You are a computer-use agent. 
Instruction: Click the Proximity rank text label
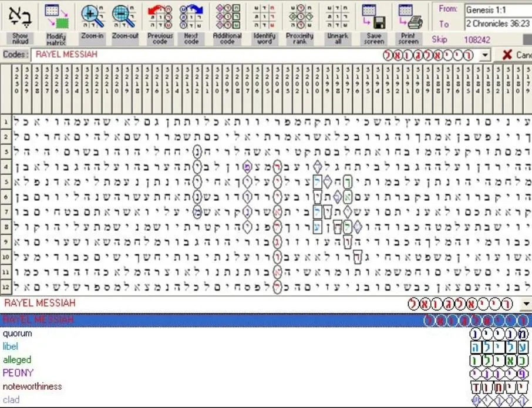point(300,38)
